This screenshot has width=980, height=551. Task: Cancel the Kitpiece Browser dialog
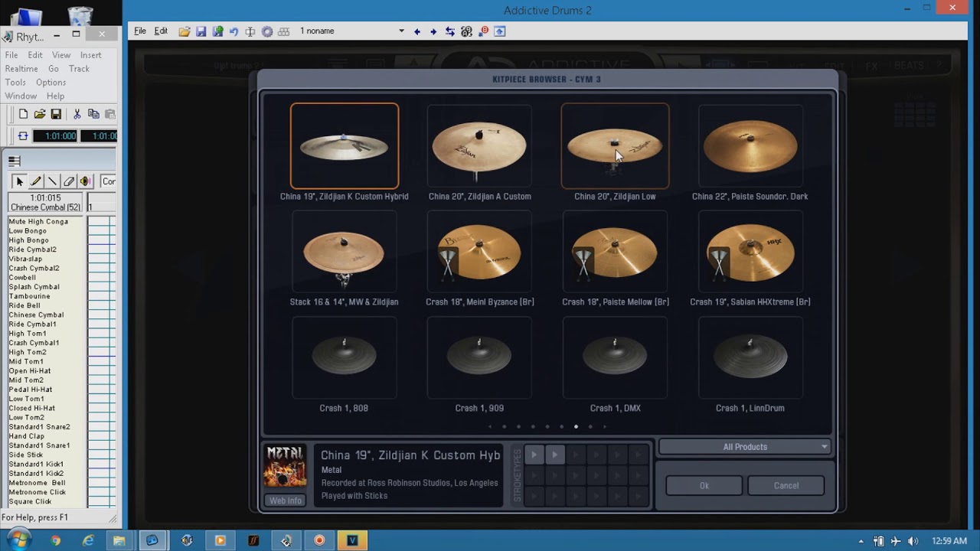786,485
